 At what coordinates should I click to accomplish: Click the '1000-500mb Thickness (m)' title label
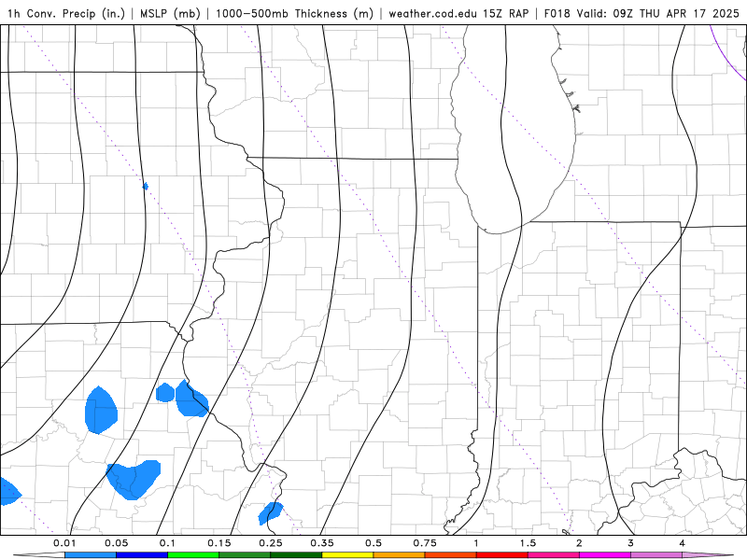click(294, 13)
